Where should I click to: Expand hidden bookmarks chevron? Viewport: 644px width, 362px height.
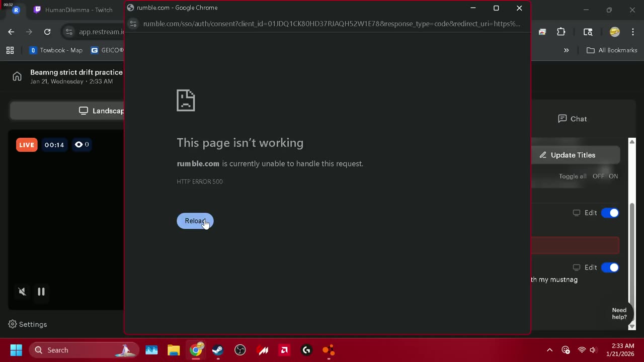click(567, 50)
